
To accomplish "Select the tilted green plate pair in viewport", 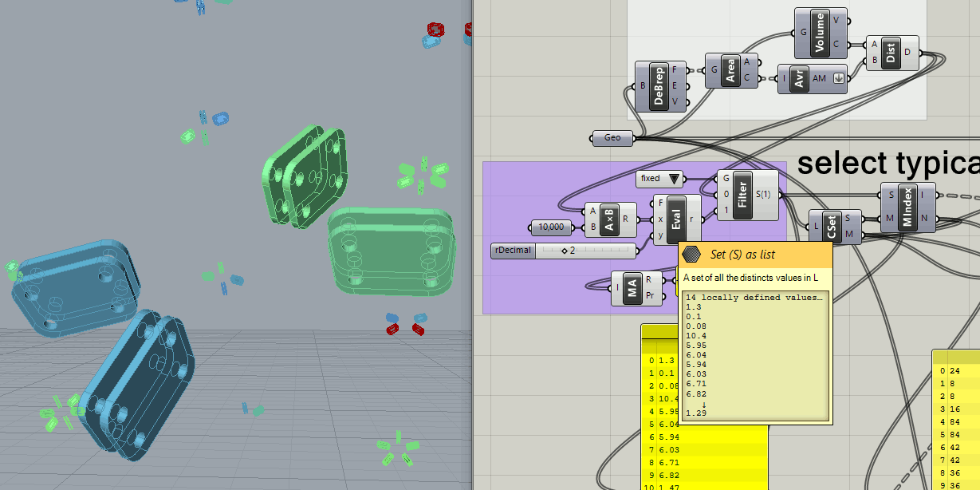I will coord(305,176).
